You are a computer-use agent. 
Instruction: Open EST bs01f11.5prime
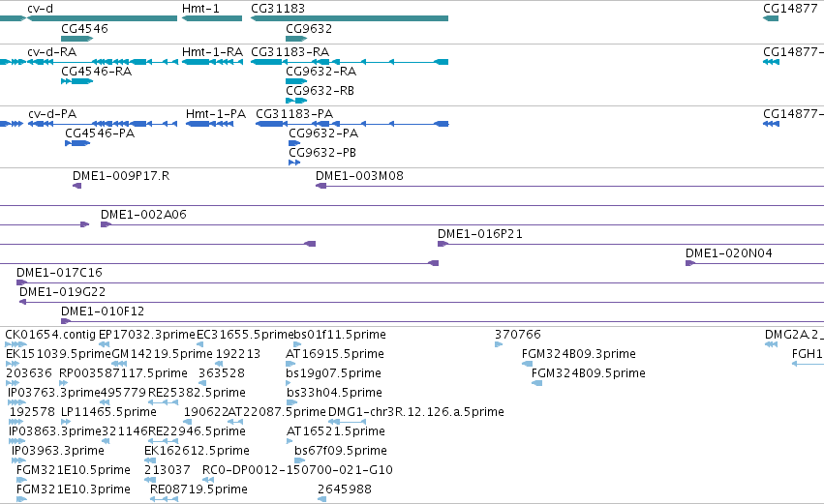pos(297,345)
